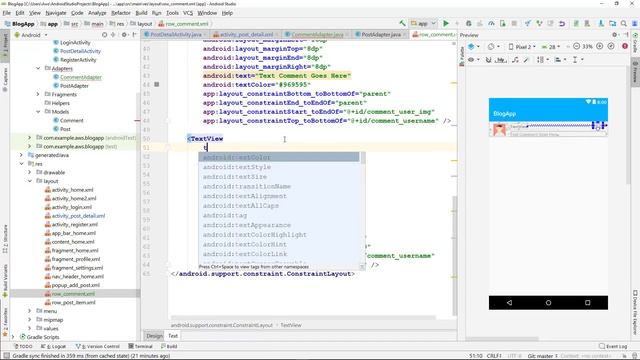Open the Build tool window
Viewport: 640px width, 360px height.
click(x=169, y=346)
